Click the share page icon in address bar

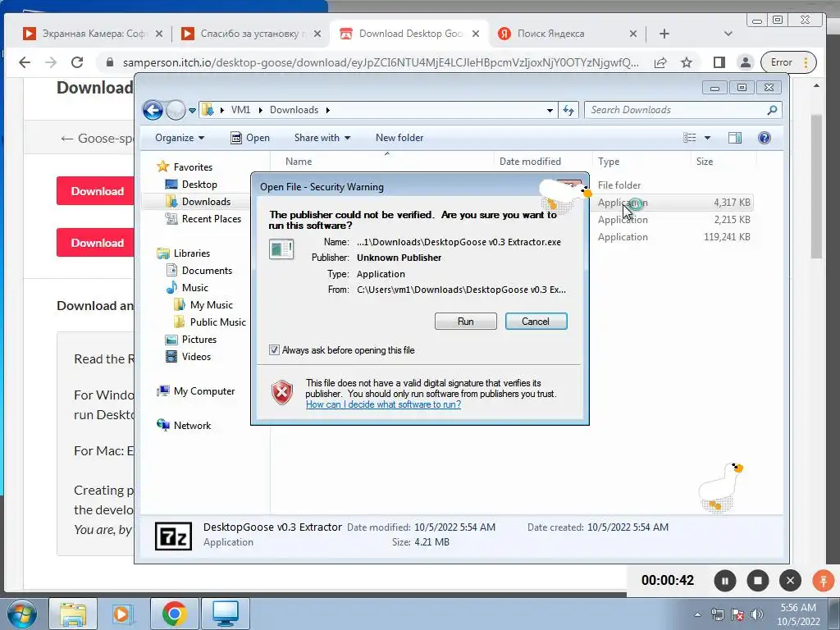point(660,62)
